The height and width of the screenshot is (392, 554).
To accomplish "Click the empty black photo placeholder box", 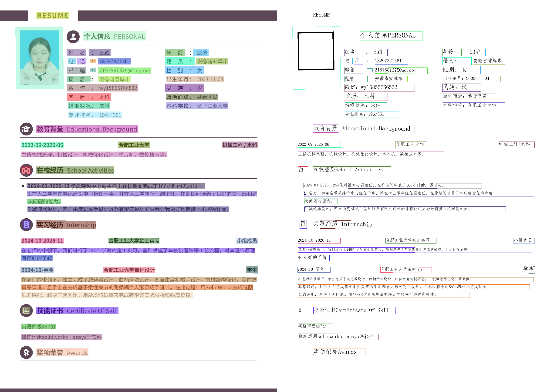I will (x=316, y=51).
